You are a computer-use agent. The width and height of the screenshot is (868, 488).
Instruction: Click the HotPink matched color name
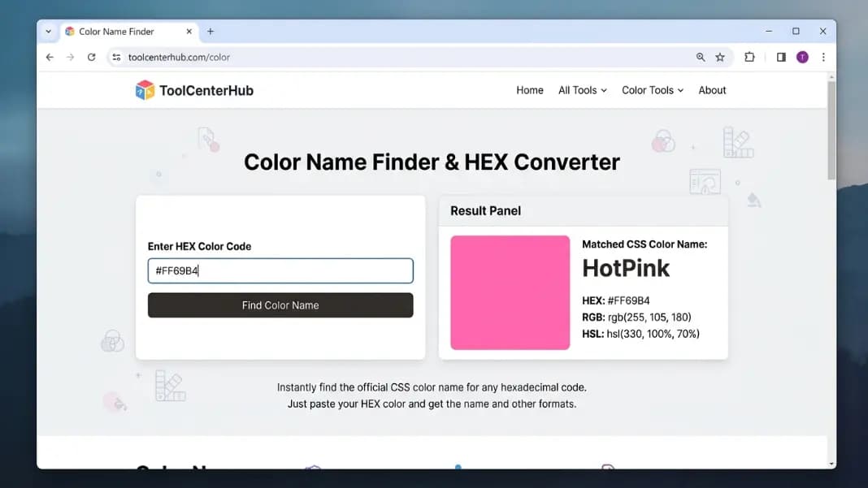(626, 268)
